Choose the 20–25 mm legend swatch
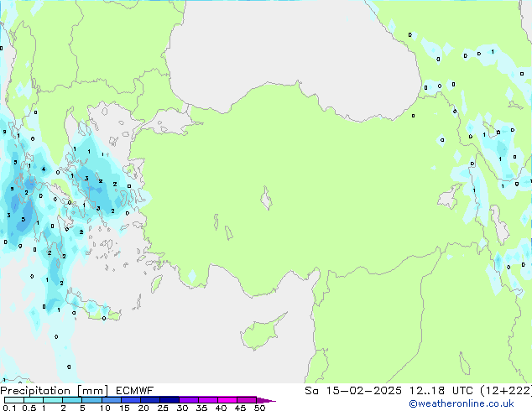Viewport: 532px width, 411px height. [149, 400]
